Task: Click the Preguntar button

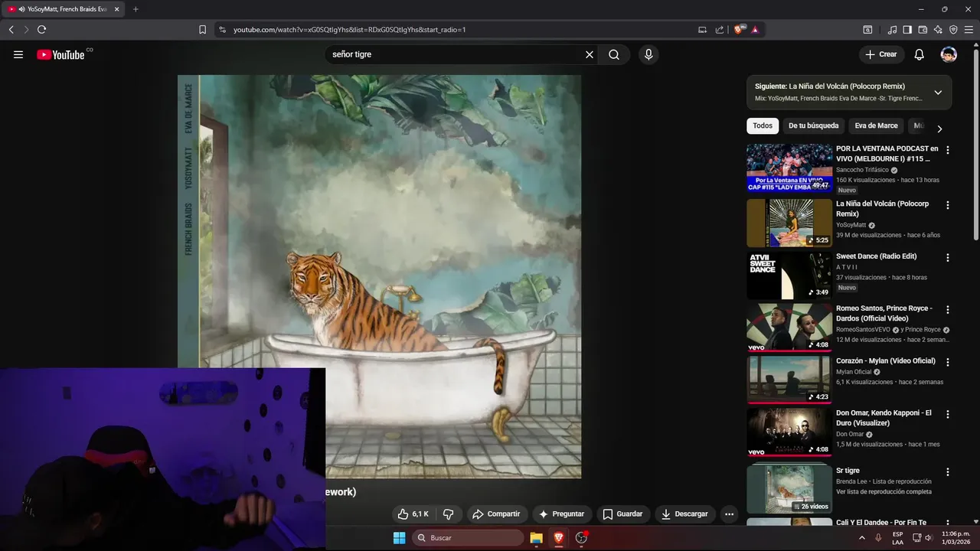Action: (x=561, y=514)
